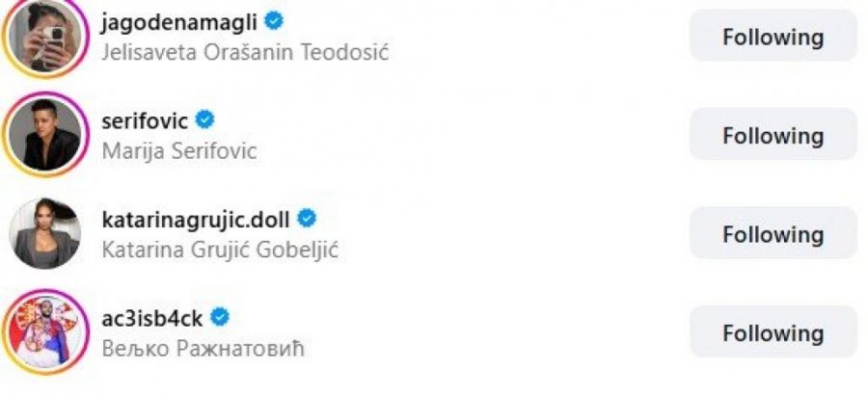View katarinagrujic.doll's profile picture

[x=43, y=234]
